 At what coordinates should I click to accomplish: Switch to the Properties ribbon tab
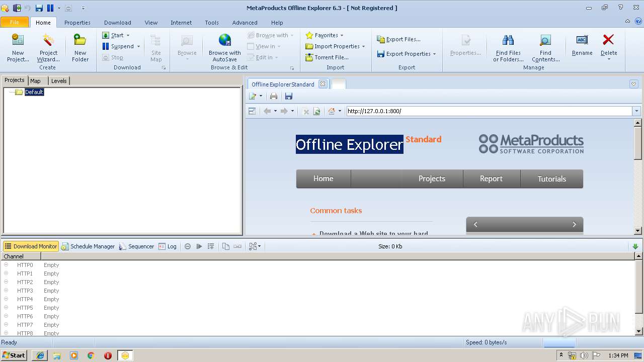pyautogui.click(x=77, y=23)
